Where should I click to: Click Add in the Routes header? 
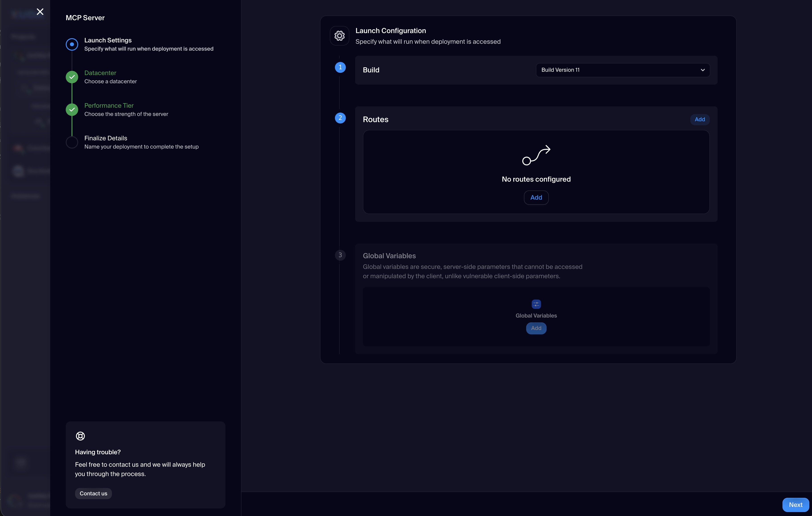coord(700,119)
